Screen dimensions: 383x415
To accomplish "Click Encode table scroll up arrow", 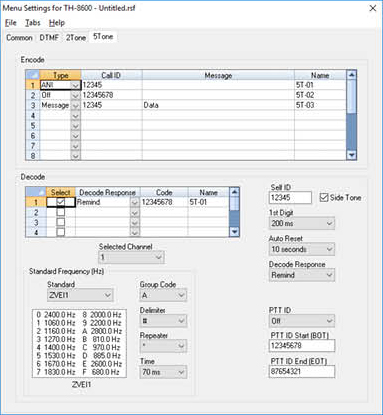I will tap(351, 75).
